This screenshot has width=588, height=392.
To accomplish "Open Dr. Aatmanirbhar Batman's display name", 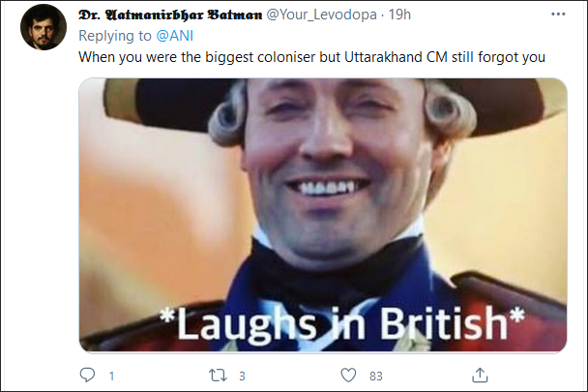I will (170, 15).
